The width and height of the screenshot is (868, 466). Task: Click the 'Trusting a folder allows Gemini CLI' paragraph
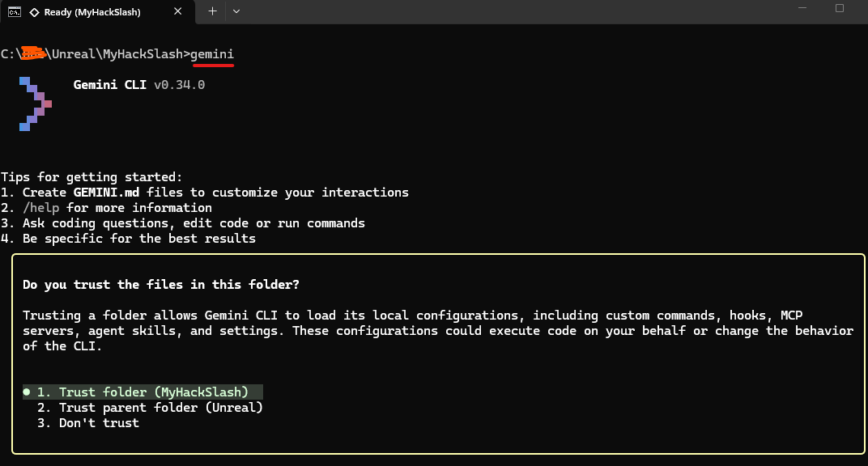(x=438, y=331)
